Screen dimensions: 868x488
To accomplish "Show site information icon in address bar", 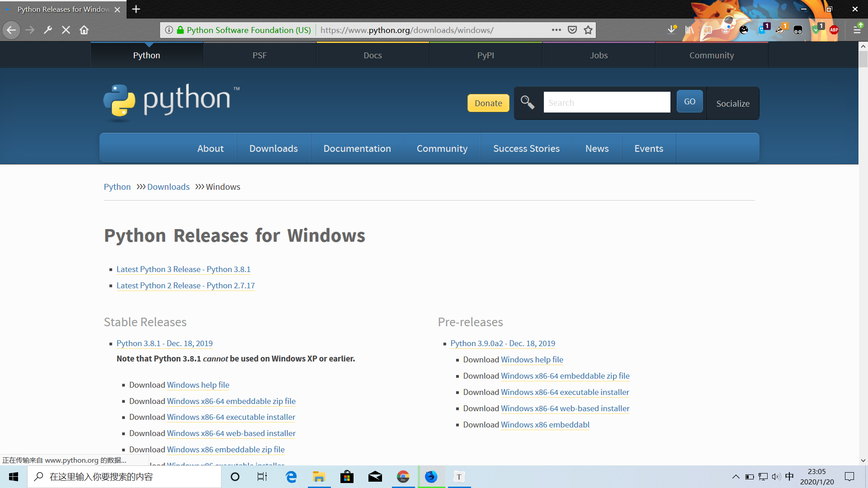I will 169,30.
